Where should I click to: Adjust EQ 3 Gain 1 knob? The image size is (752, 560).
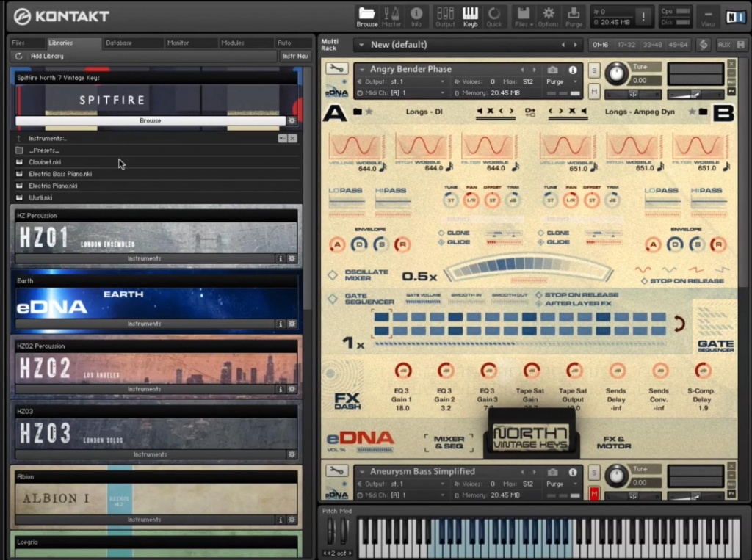403,371
